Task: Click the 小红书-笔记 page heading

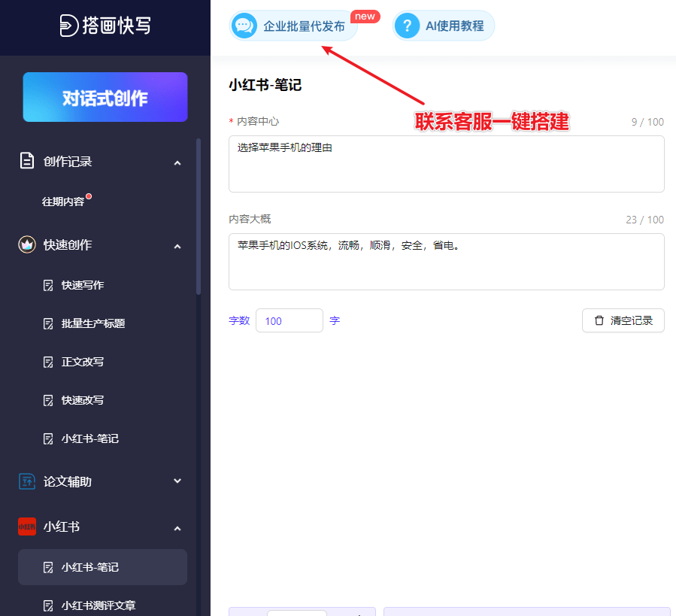Action: coord(265,85)
